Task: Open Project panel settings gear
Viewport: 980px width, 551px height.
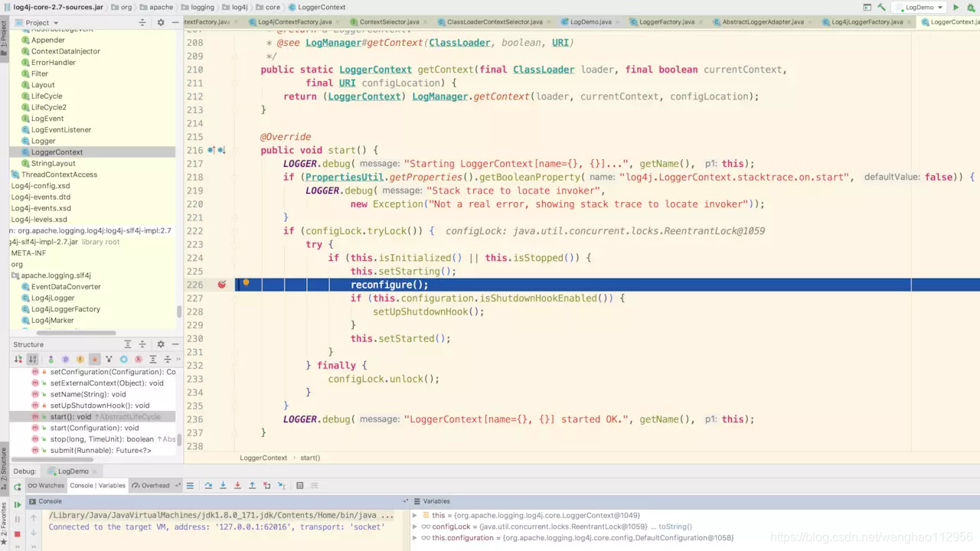Action: [160, 23]
